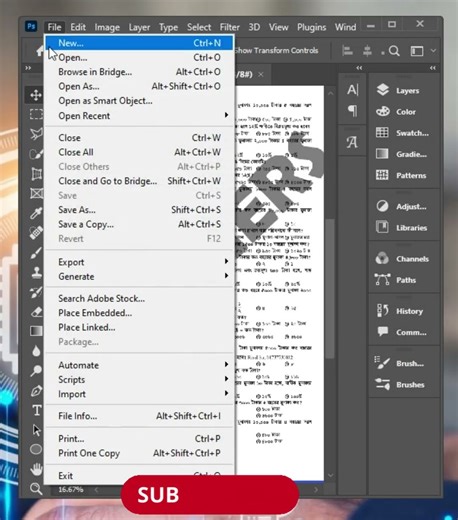Choose Place Embedded... menu entry
Viewport: 458px width, 520px height.
pyautogui.click(x=139, y=313)
